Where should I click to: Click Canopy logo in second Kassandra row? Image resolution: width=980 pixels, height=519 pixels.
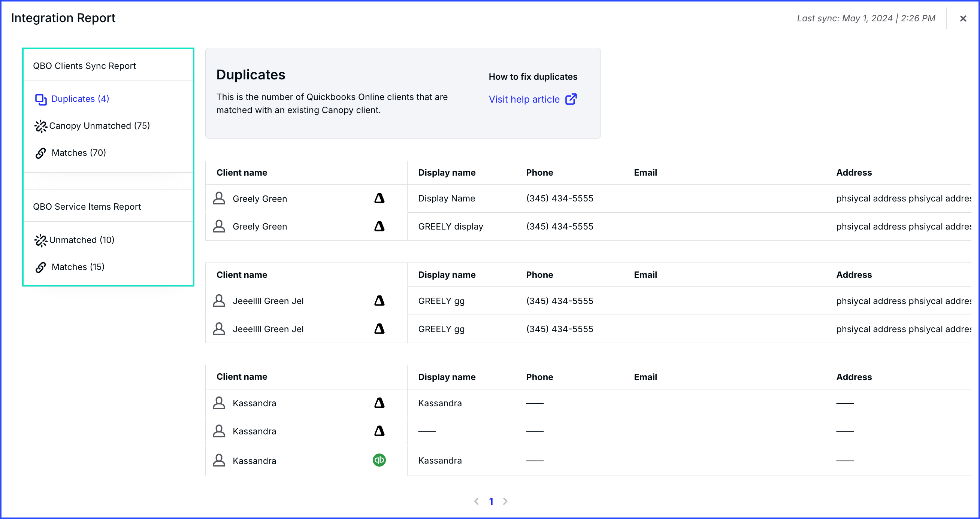click(x=379, y=431)
